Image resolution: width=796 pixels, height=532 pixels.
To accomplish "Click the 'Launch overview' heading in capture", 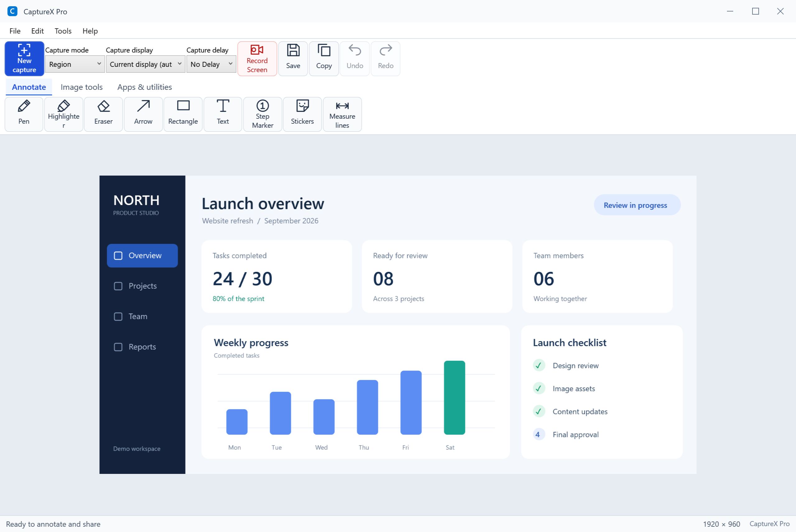I will [263, 204].
